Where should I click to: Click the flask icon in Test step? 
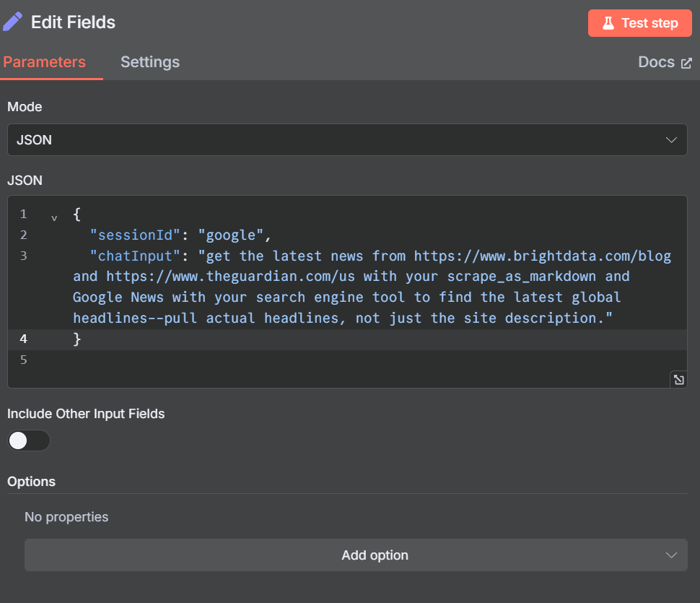pyautogui.click(x=608, y=23)
